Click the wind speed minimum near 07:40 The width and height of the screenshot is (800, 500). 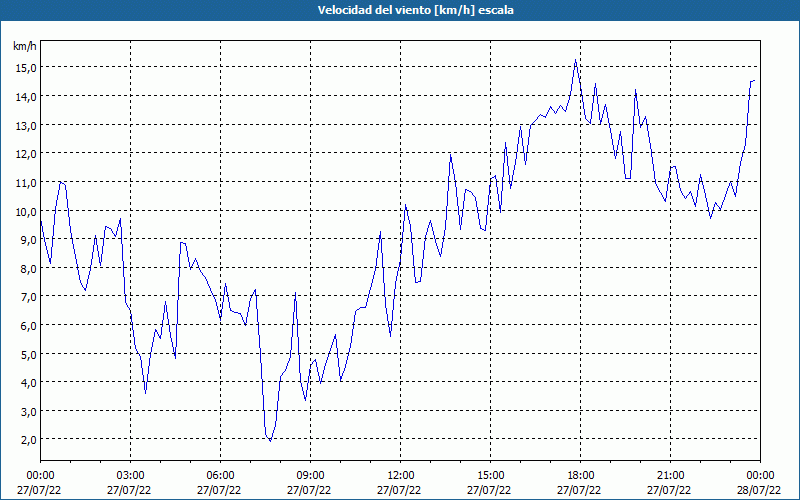[270, 440]
